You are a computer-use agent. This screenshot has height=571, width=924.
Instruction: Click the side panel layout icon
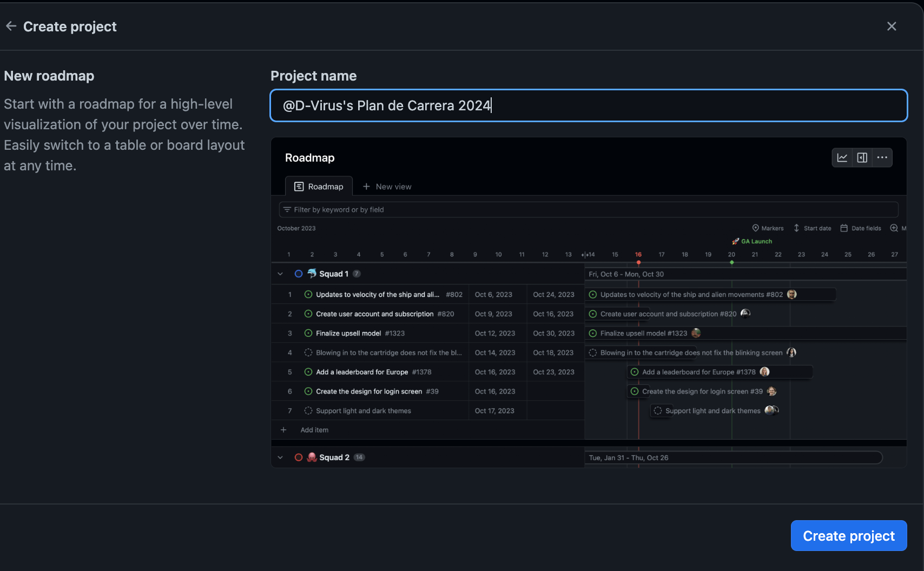pyautogui.click(x=862, y=158)
